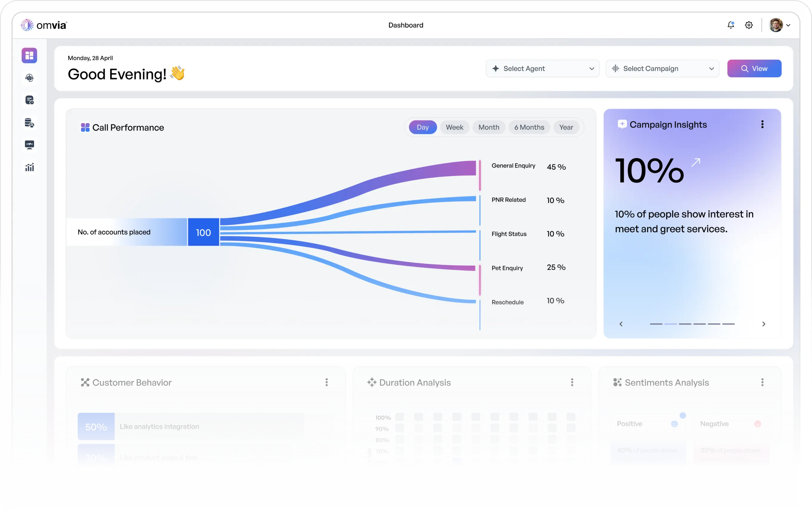Open the scheduled list icon with clock in sidebar

pos(29,100)
